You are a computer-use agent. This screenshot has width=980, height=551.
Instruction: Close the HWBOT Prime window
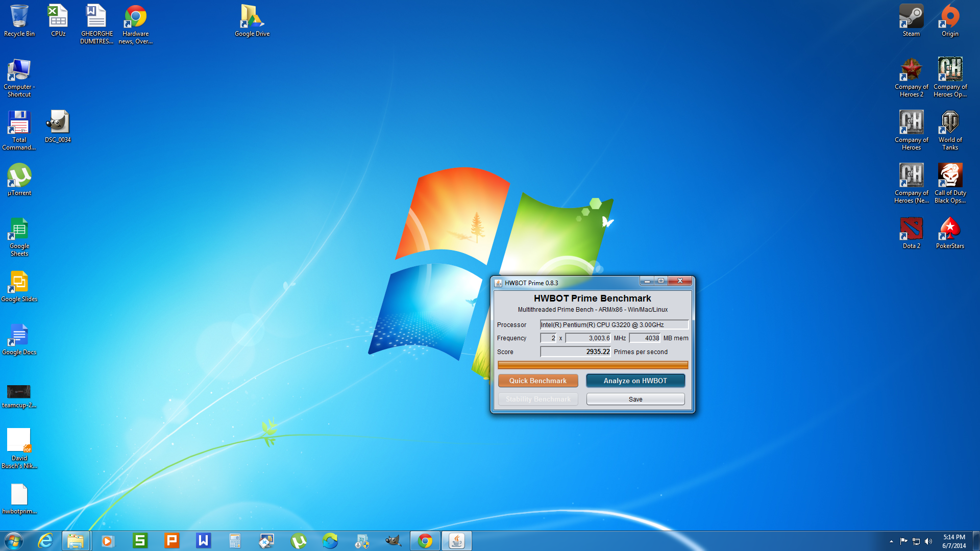click(x=680, y=281)
